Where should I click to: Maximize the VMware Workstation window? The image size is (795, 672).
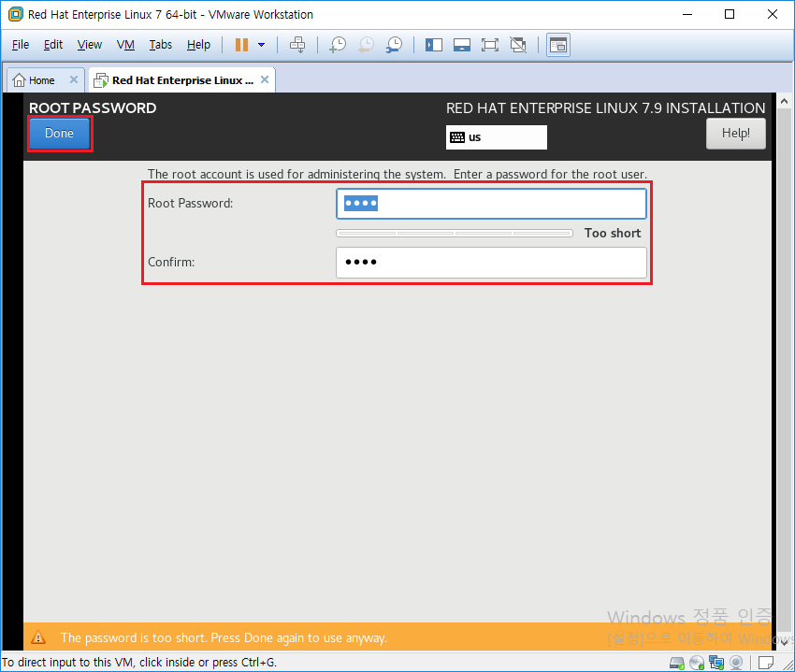click(x=730, y=14)
